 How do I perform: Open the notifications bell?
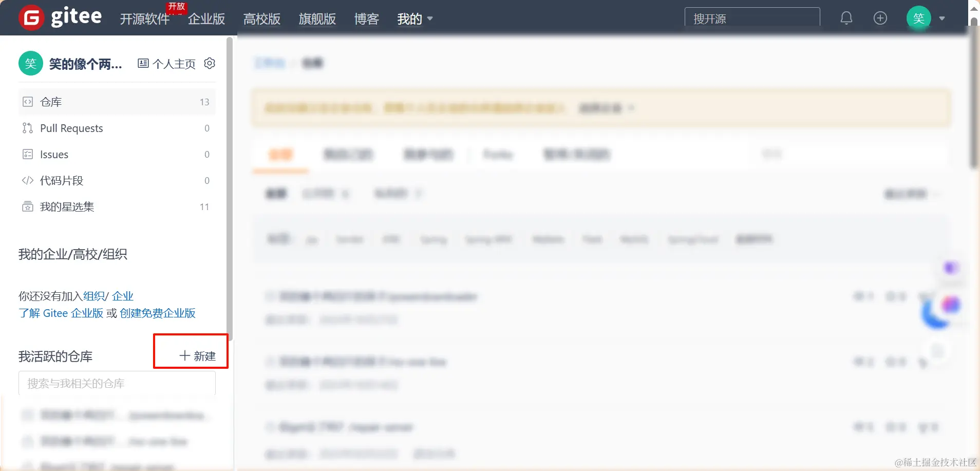[846, 18]
